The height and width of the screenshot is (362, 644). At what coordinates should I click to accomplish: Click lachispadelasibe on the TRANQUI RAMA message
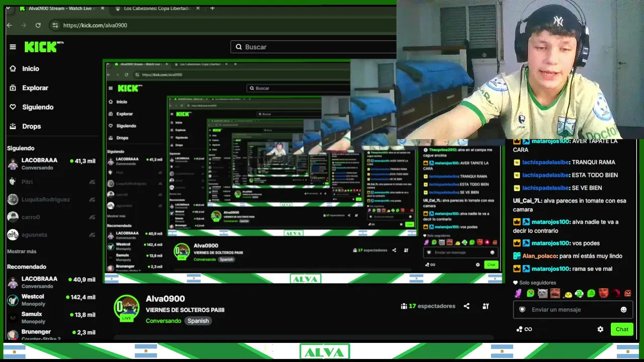tap(545, 162)
